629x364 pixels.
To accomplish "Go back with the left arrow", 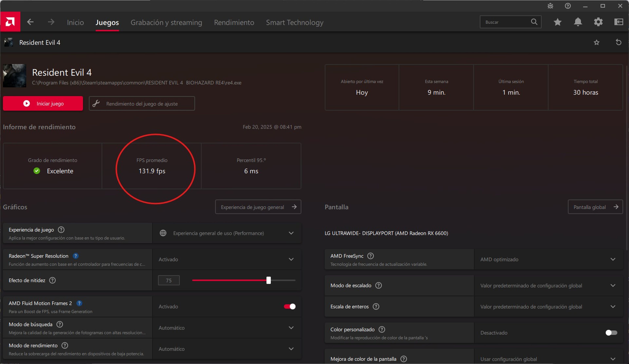I will pyautogui.click(x=30, y=22).
